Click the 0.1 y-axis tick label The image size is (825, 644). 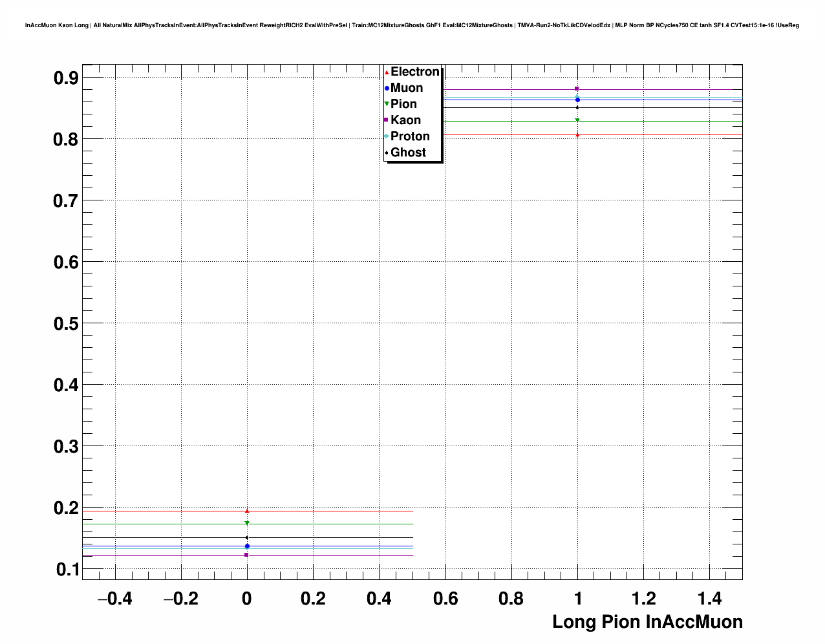pyautogui.click(x=67, y=570)
